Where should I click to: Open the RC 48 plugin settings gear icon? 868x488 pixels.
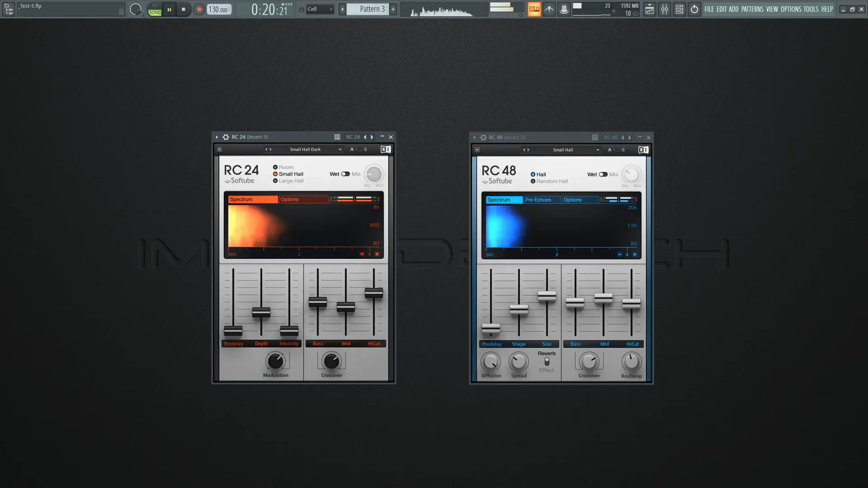483,137
